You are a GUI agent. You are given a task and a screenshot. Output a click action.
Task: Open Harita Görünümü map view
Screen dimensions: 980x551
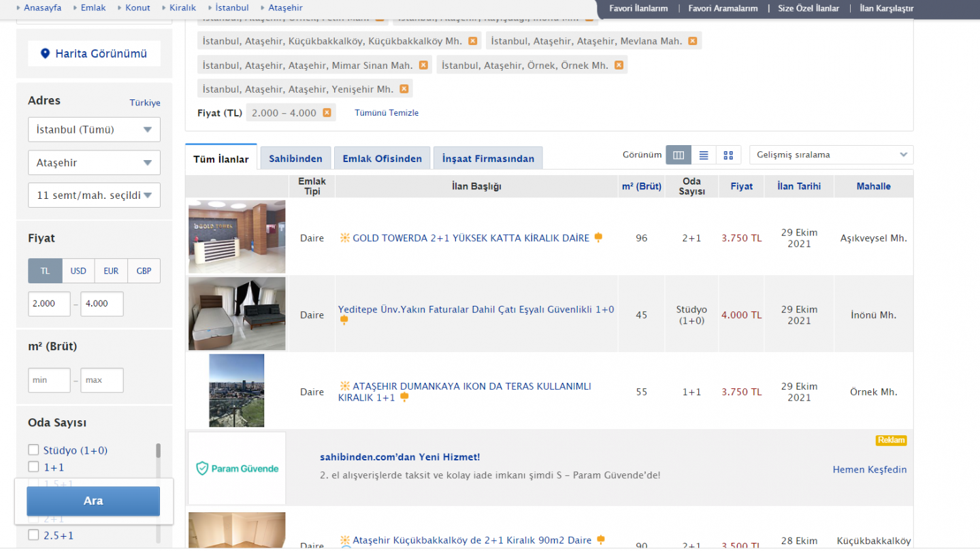point(94,53)
